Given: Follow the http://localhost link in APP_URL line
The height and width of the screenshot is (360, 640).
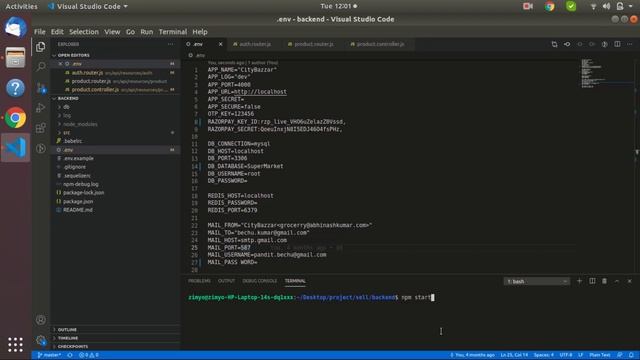Looking at the screenshot, I should [260, 92].
